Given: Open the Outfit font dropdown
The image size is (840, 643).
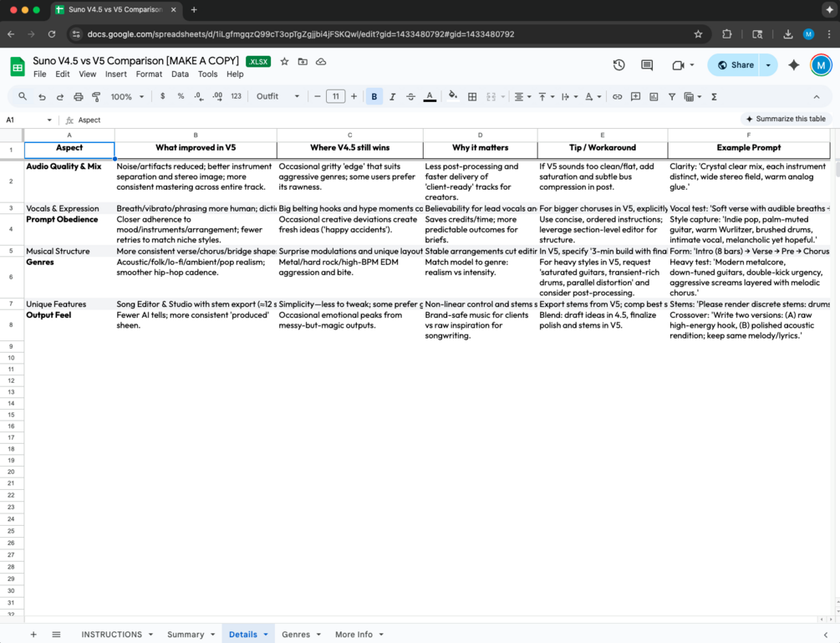Looking at the screenshot, I should 277,96.
